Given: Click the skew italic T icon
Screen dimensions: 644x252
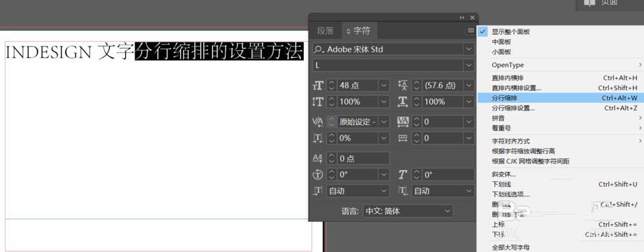Looking at the screenshot, I should tap(403, 175).
